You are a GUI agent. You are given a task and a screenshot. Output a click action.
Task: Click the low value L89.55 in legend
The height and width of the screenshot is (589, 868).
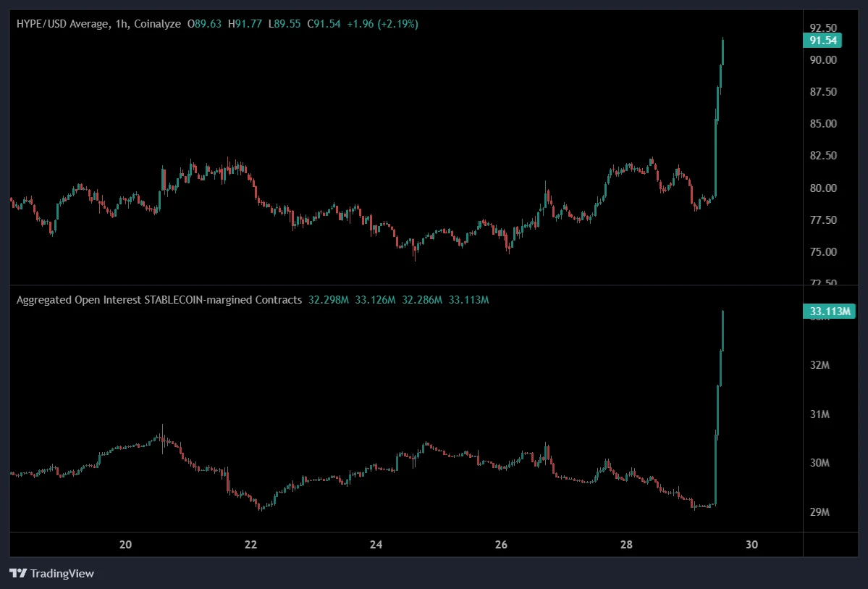coord(285,24)
